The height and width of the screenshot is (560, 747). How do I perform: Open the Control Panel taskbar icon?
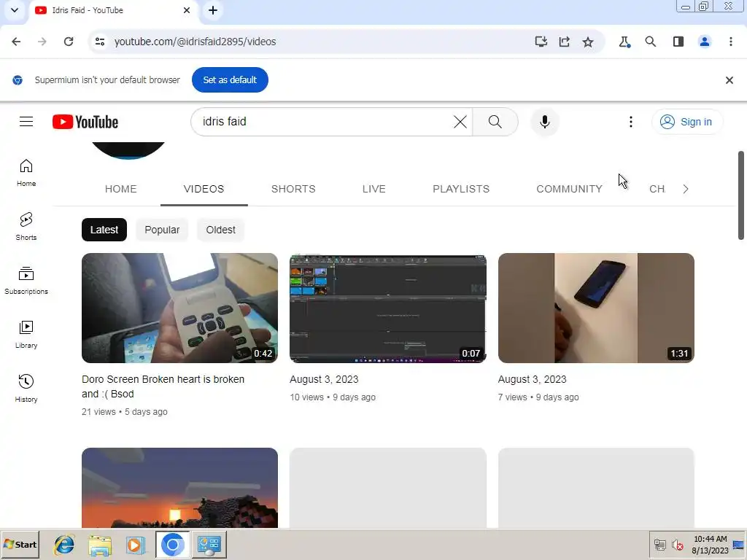(x=209, y=544)
